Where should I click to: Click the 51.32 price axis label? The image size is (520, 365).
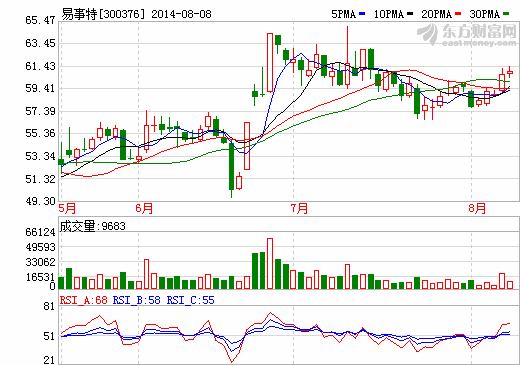(x=40, y=179)
